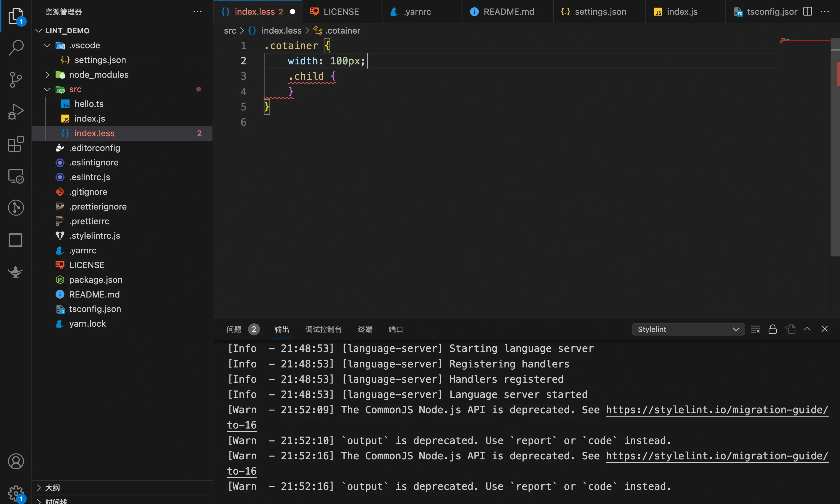Toggle output auto-scroll lock
The image size is (840, 504).
pyautogui.click(x=773, y=329)
